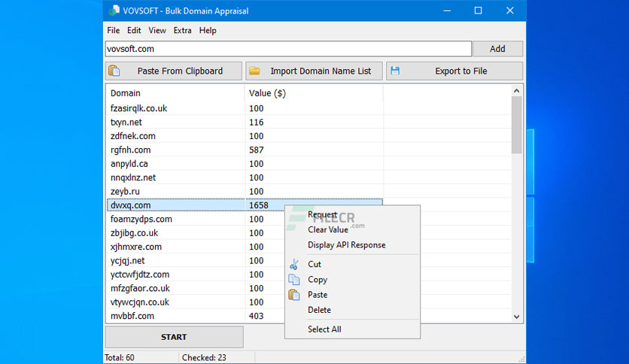Select Display API Response menu entry
This screenshot has width=629, height=364.
352,245
